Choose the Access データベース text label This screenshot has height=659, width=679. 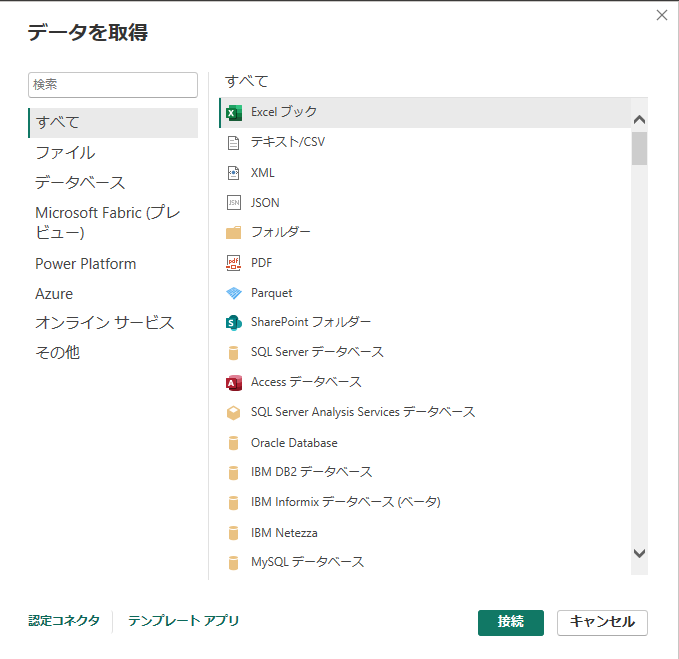click(x=306, y=382)
